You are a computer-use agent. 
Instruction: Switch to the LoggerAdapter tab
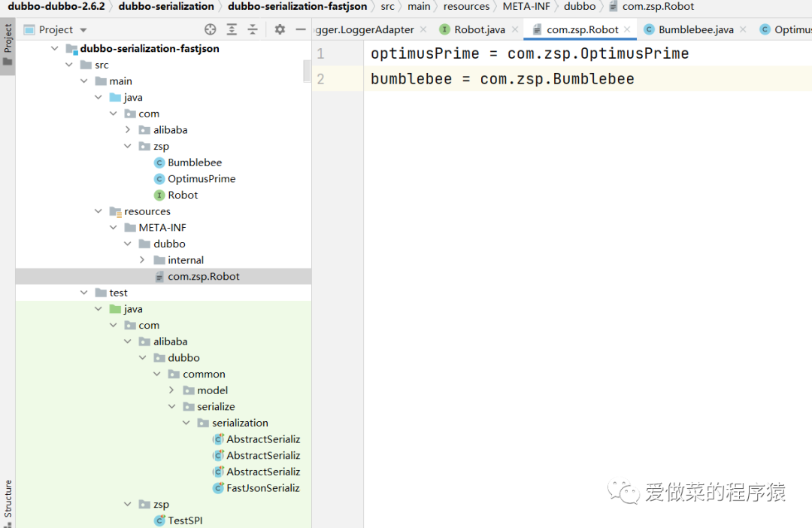[x=365, y=29]
